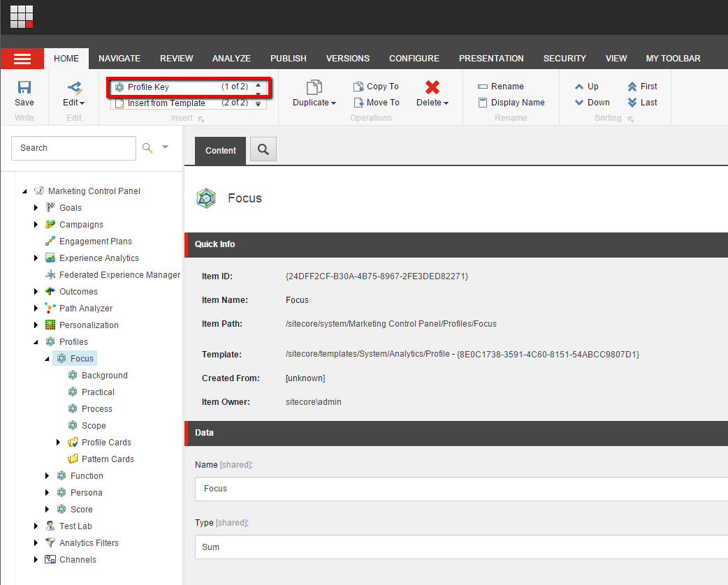Click the Profile Cards folder icon
This screenshot has height=585, width=728.
pos(73,442)
